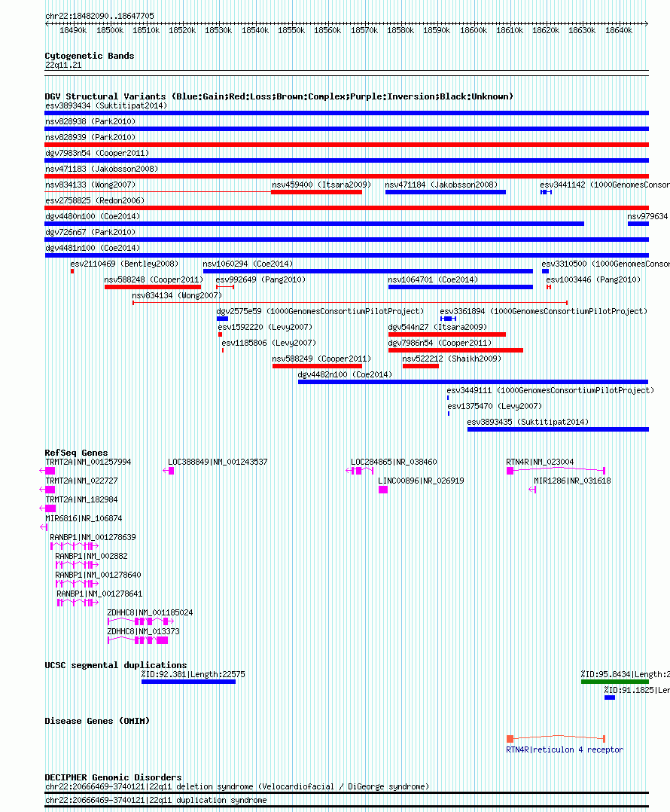This screenshot has height=812, width=670.
Task: Click the dgv726n67 (Park2010) label
Action: point(90,232)
